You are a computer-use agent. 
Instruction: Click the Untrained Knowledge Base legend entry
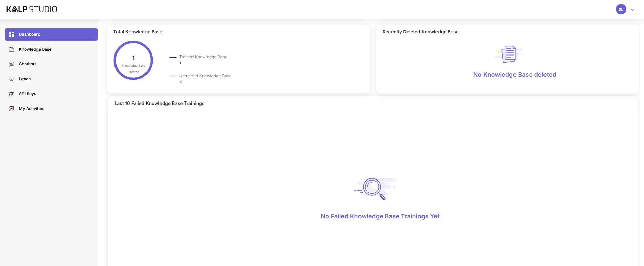[205, 76]
